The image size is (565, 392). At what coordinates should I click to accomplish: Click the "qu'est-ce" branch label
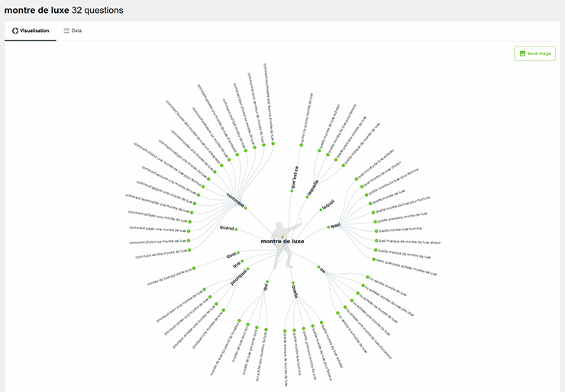[x=295, y=177]
